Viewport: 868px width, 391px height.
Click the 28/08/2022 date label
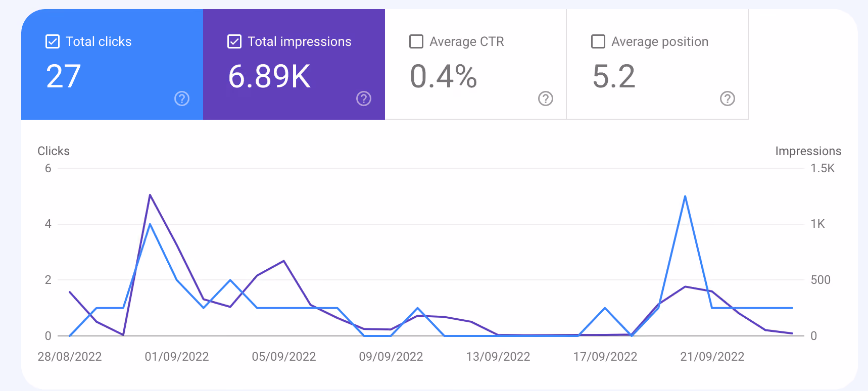click(70, 357)
